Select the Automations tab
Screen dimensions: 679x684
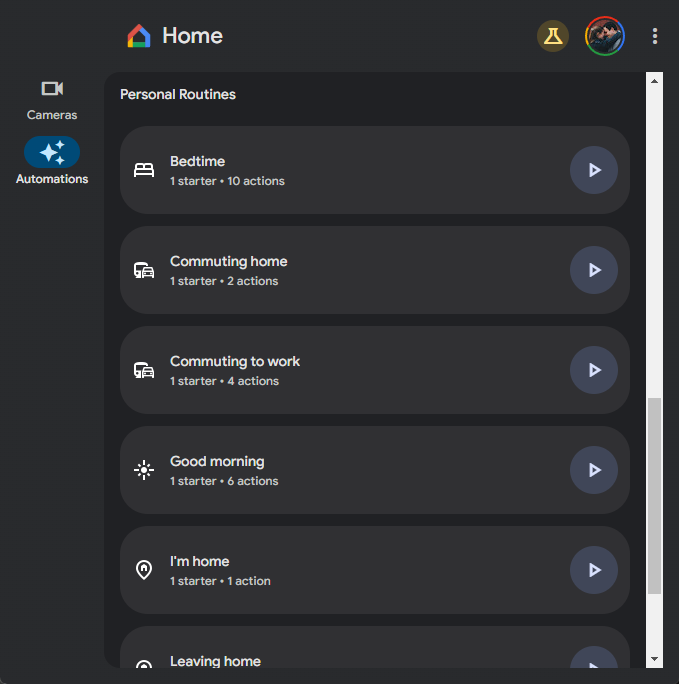click(52, 162)
